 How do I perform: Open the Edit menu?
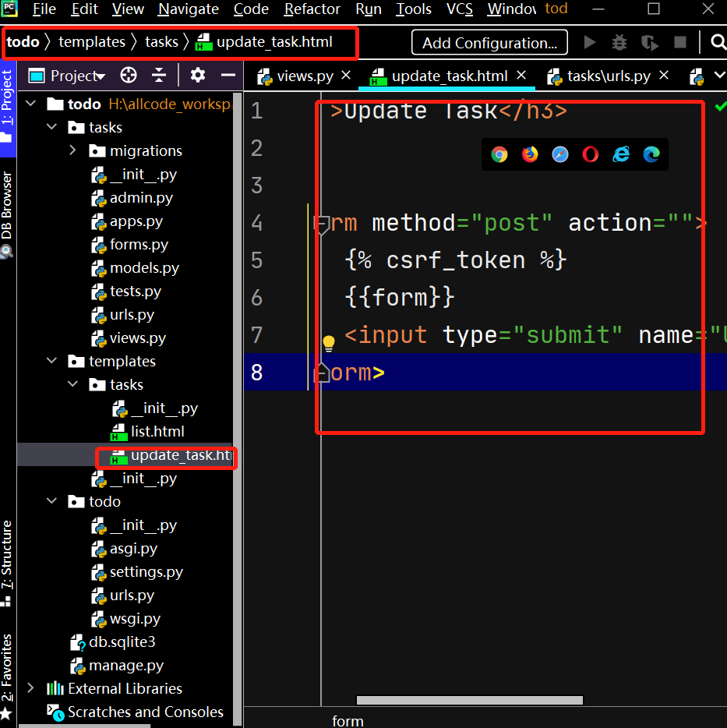click(x=84, y=9)
